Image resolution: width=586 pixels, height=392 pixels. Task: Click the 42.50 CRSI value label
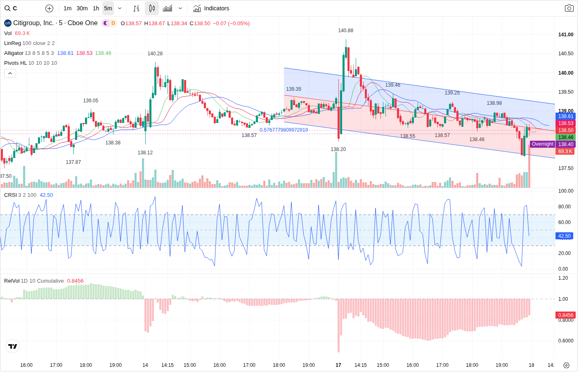click(565, 236)
